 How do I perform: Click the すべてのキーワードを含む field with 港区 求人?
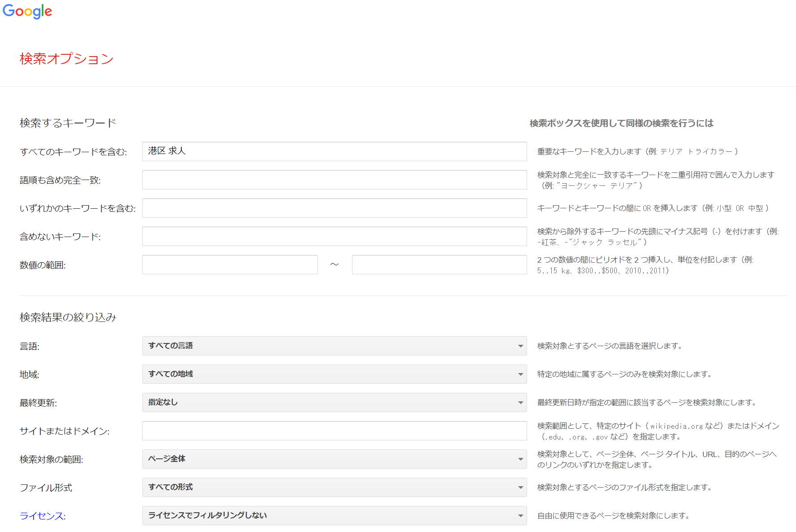334,151
